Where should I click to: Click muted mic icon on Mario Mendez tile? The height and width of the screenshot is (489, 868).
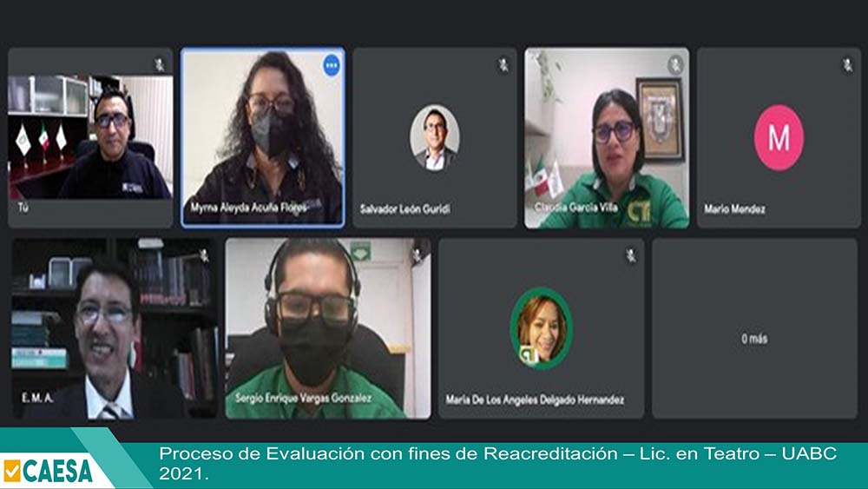click(847, 65)
